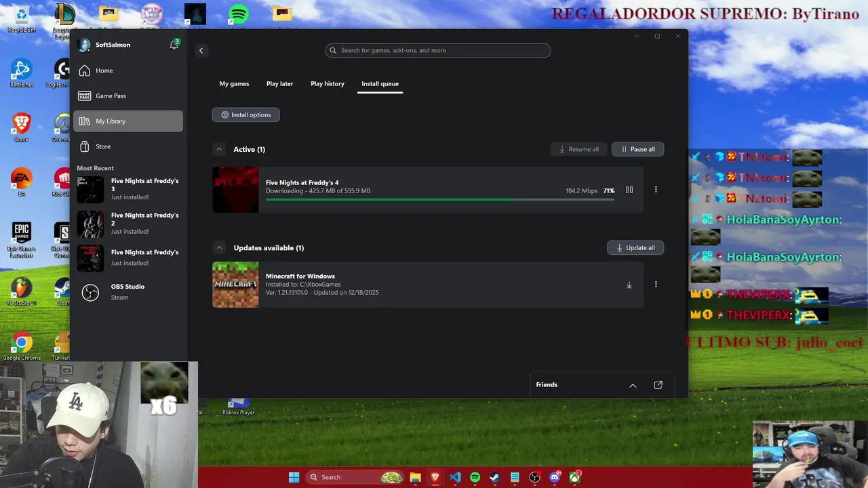This screenshot has height=488, width=868.
Task: Open Windows Start menu
Action: (294, 477)
